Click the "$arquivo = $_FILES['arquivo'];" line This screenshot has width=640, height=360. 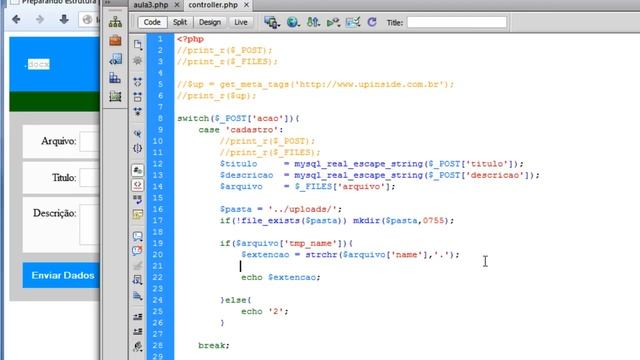(x=308, y=187)
